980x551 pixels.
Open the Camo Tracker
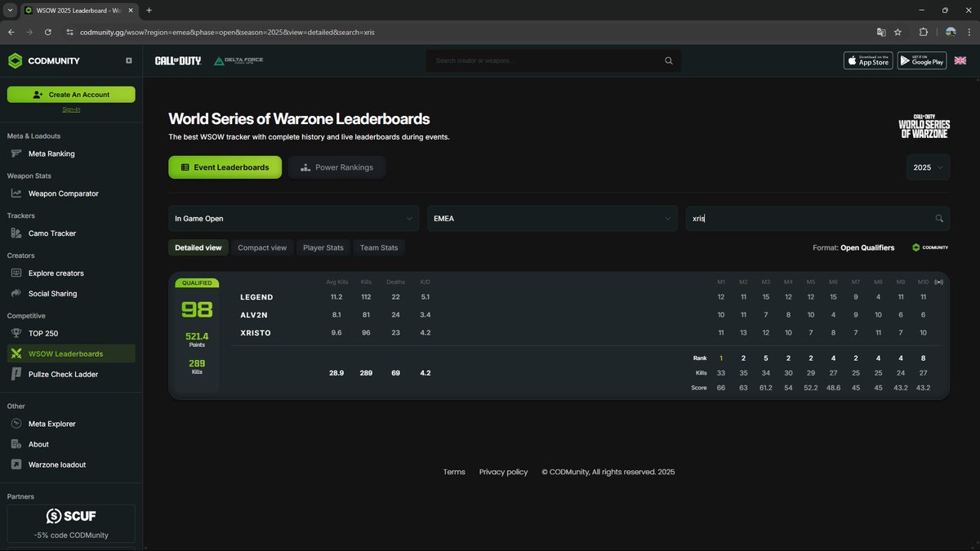tap(51, 233)
